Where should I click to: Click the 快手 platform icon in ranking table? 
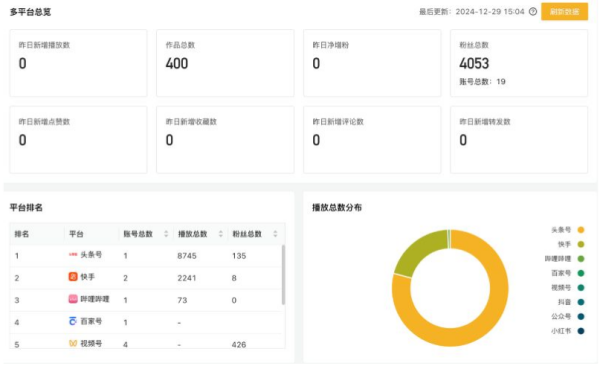pos(73,277)
